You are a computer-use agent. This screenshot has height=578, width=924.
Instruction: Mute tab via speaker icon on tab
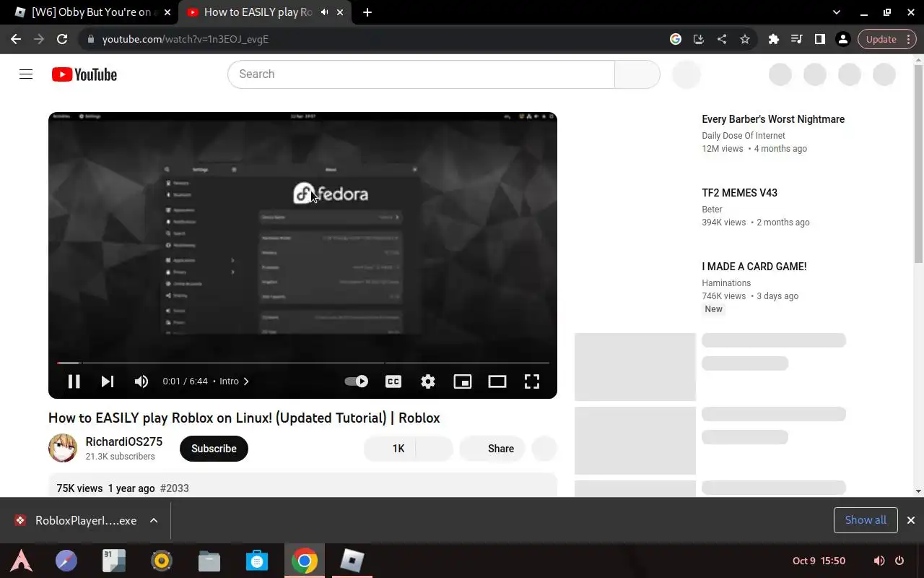coord(324,12)
